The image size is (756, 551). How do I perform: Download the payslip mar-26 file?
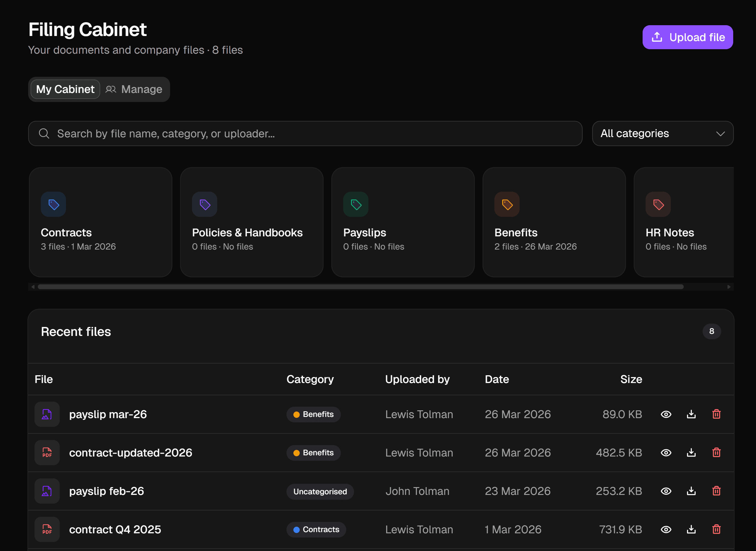691,414
